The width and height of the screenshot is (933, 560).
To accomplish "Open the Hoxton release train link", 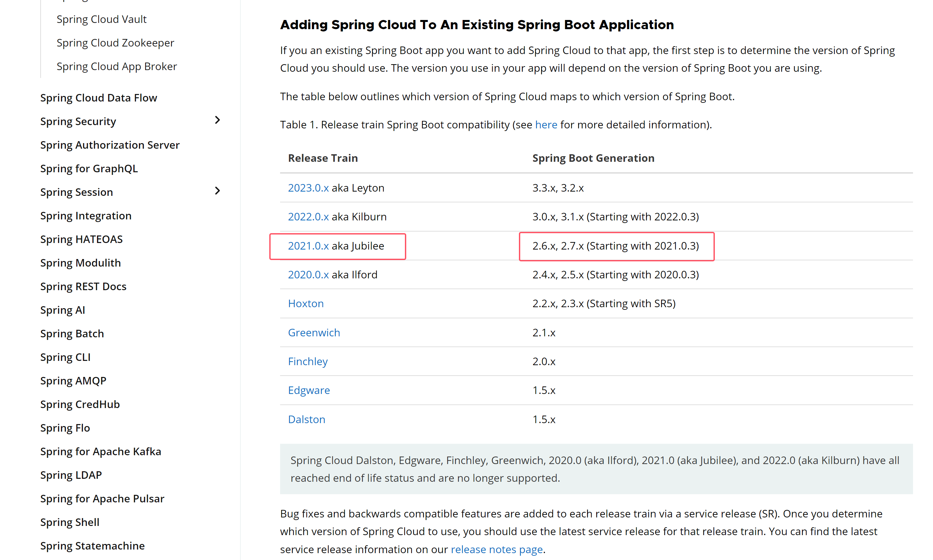I will pyautogui.click(x=306, y=304).
